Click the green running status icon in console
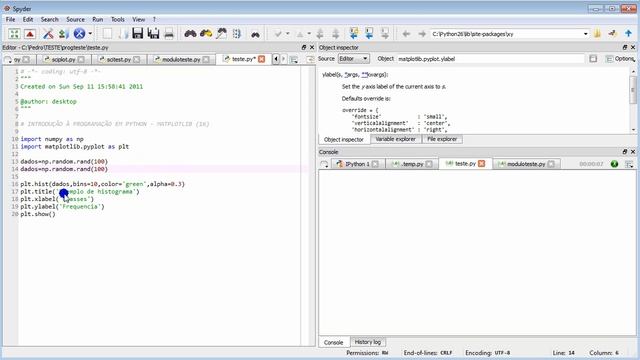 point(614,164)
